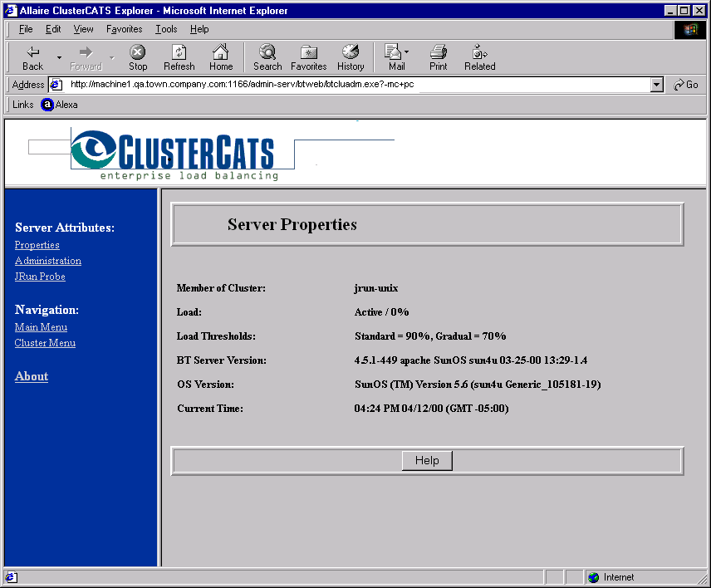Open the Mail toolbar icon
Viewport: 711px width, 588px height.
pos(393,52)
